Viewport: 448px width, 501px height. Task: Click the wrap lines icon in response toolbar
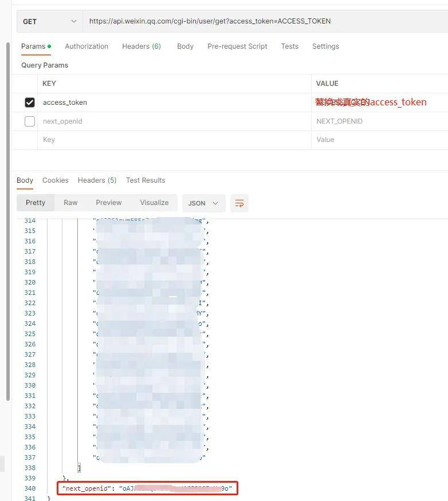click(239, 203)
